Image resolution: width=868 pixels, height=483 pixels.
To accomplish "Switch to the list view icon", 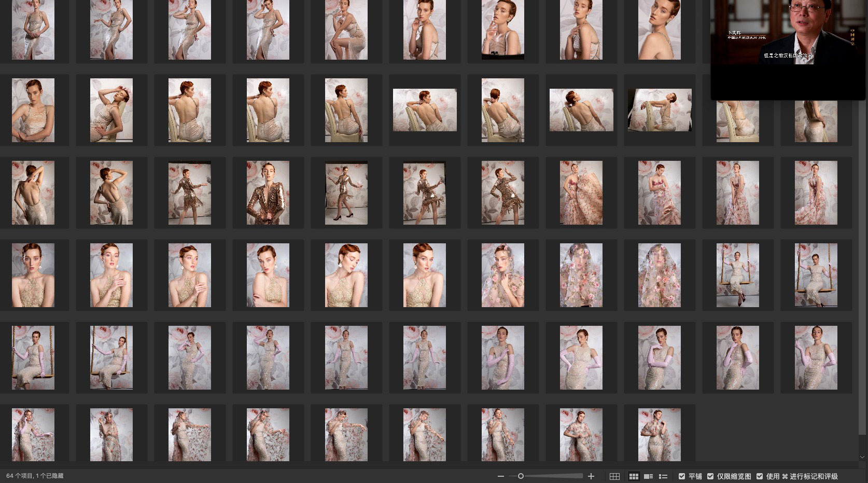I will click(x=663, y=476).
